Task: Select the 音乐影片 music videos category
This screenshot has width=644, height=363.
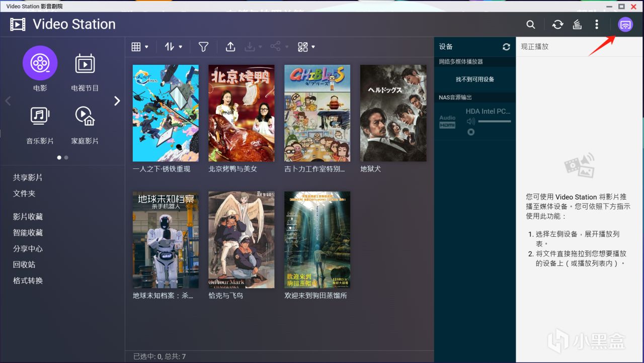Action: 40,125
